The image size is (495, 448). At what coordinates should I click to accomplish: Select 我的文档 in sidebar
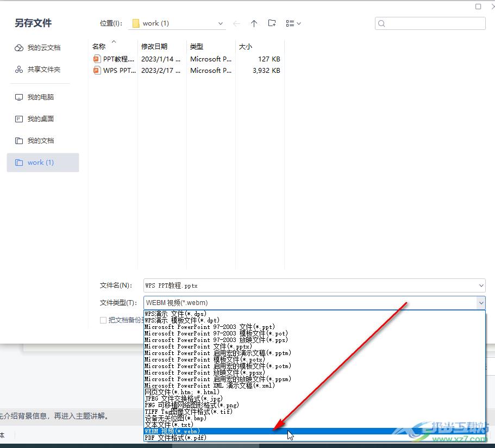point(34,141)
